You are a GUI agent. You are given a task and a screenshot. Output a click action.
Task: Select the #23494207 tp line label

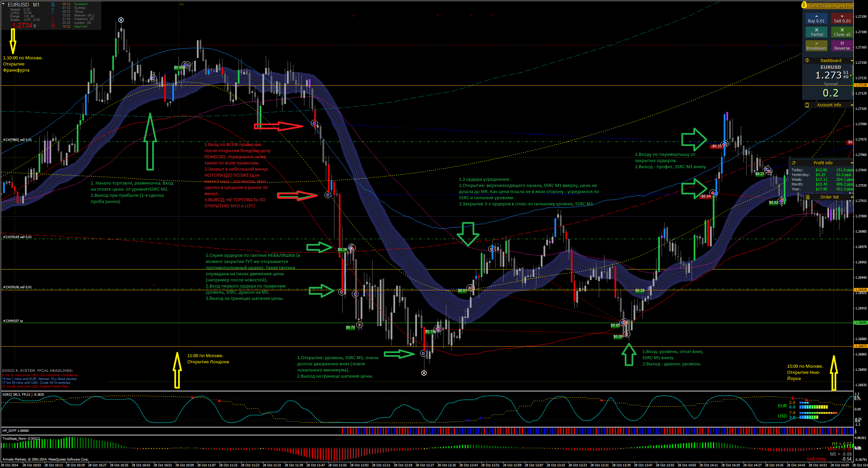pyautogui.click(x=13, y=321)
